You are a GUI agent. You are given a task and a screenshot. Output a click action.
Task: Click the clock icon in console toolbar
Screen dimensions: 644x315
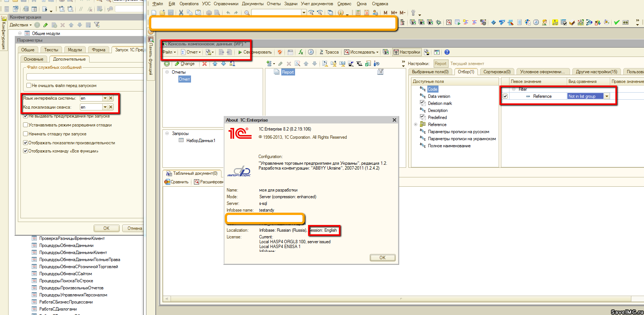(311, 52)
